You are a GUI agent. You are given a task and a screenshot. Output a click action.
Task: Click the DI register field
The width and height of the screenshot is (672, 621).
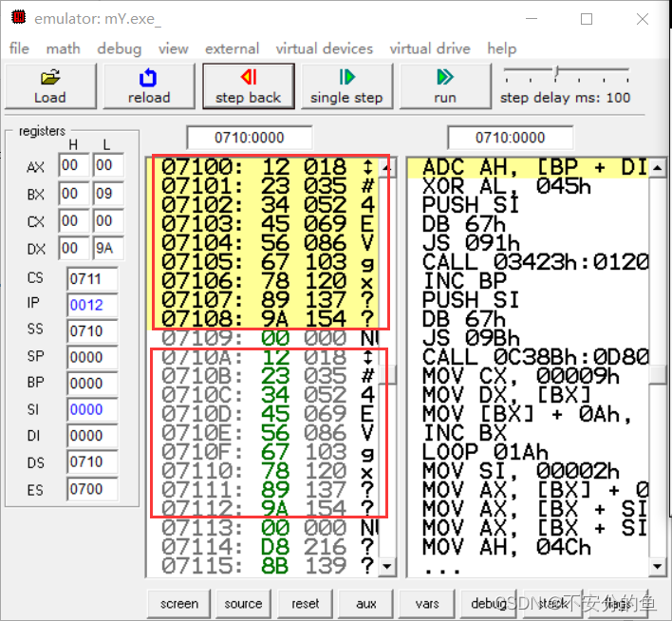(x=92, y=436)
